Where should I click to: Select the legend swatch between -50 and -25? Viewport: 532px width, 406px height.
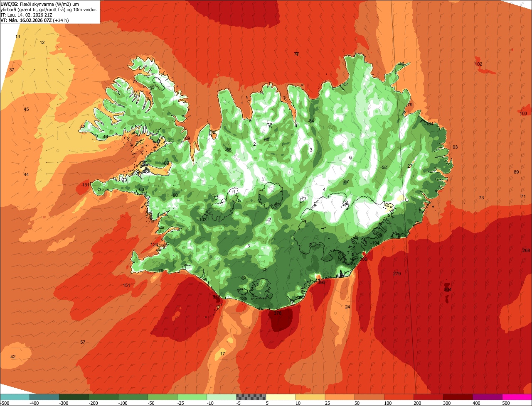pyautogui.click(x=163, y=397)
